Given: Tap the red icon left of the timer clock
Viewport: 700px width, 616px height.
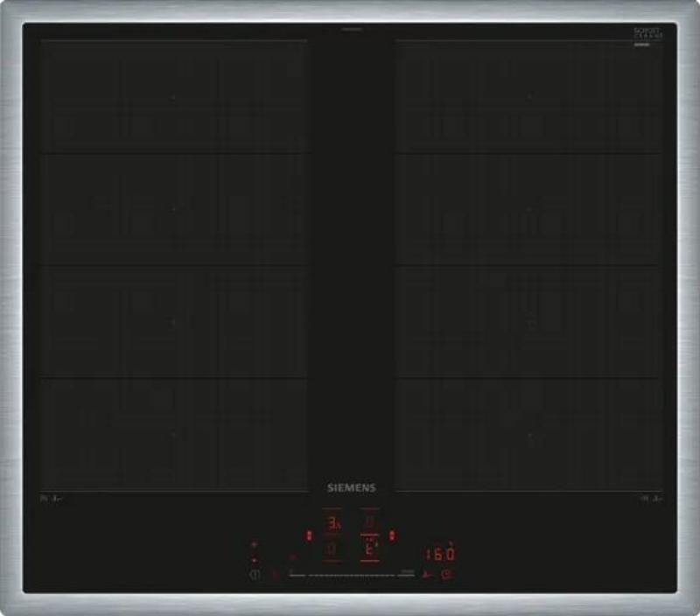Looking at the screenshot, I should (426, 575).
